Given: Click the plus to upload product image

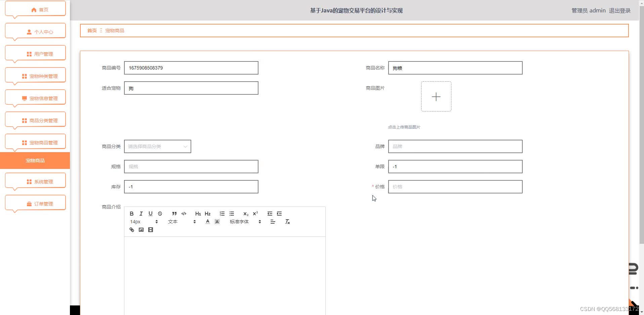Looking at the screenshot, I should (436, 97).
